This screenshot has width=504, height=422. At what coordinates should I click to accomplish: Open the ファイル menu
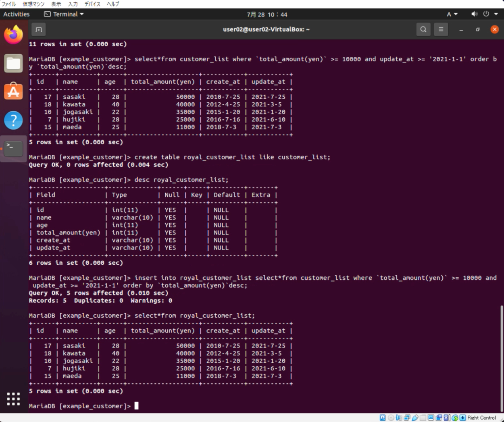click(x=9, y=4)
